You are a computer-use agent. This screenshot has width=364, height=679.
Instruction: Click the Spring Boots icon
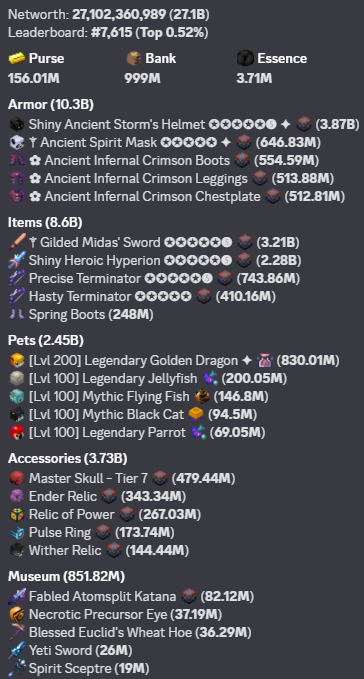(17, 314)
